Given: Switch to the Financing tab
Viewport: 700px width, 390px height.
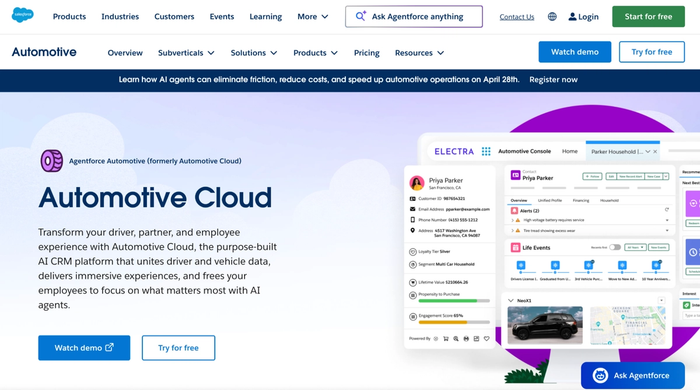Looking at the screenshot, I should (581, 200).
